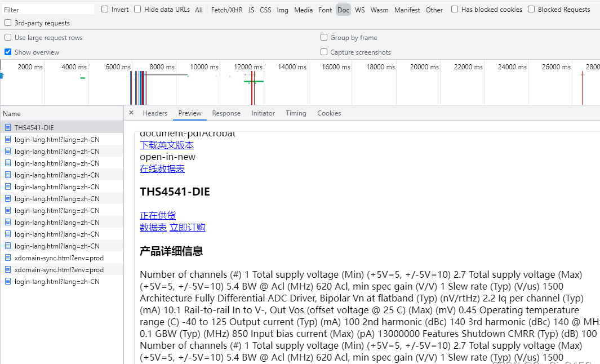Filter requests by Img
This screenshot has width=600, height=364.
[282, 10]
